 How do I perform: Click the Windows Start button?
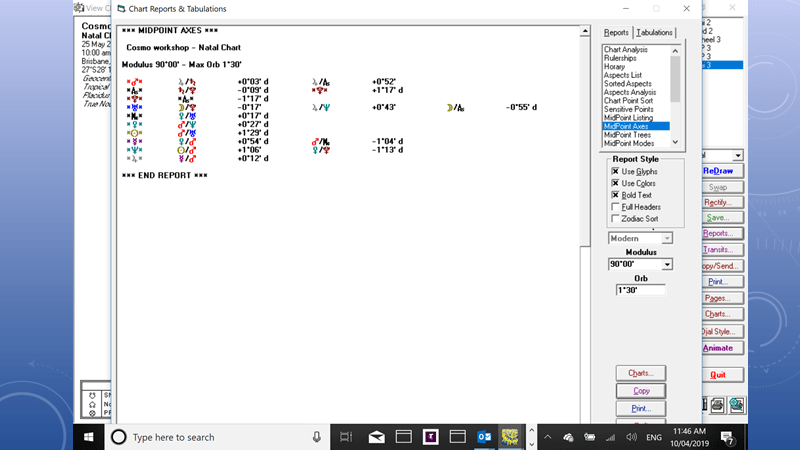90,437
